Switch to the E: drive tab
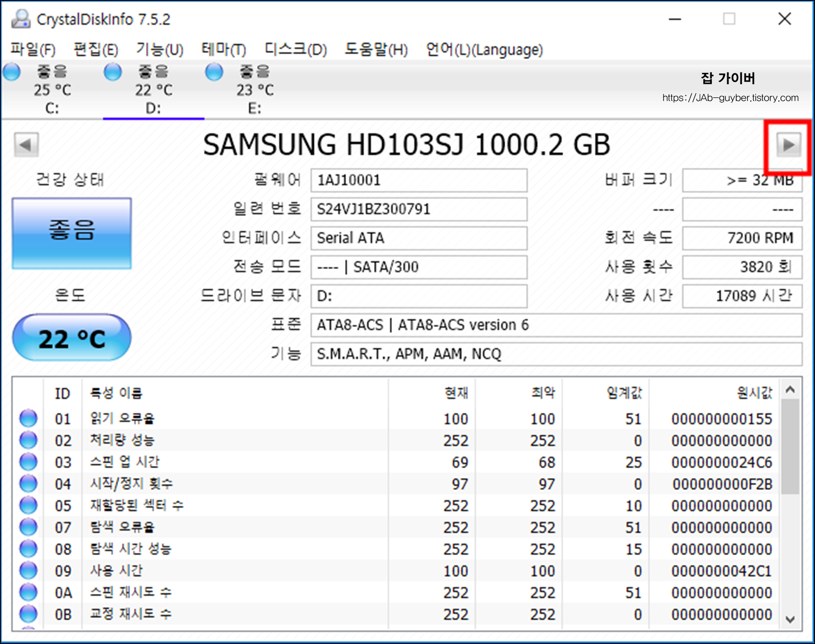Image resolution: width=815 pixels, height=644 pixels. pos(255,90)
